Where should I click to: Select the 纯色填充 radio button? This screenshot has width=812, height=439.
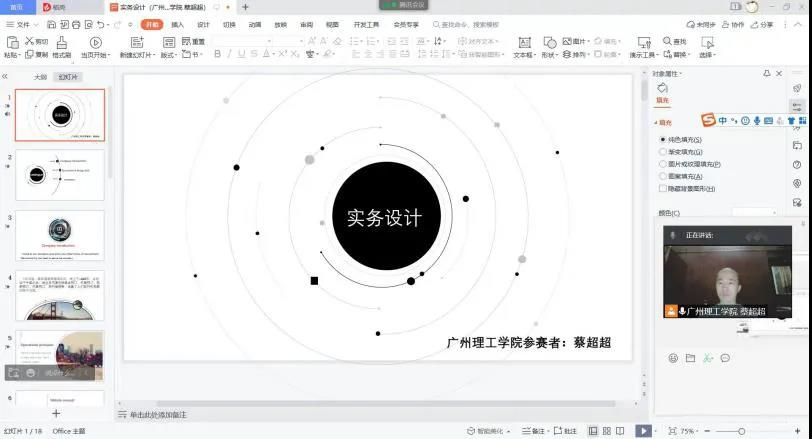pyautogui.click(x=663, y=139)
